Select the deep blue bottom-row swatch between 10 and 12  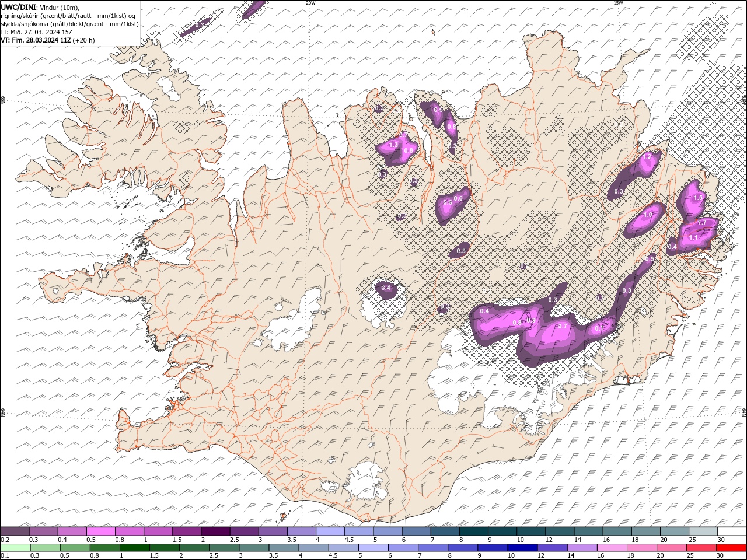click(x=522, y=548)
